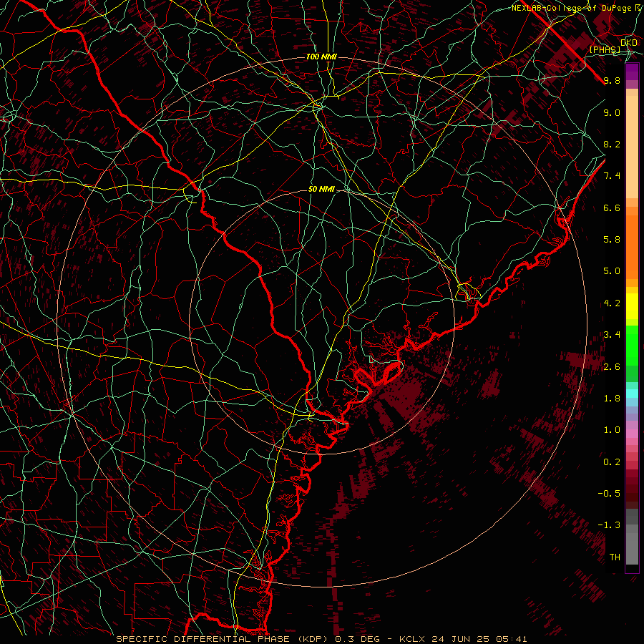Viewport: 644px width, 644px height.
Task: Click the -0.5 value on the color scale
Action: point(609,494)
